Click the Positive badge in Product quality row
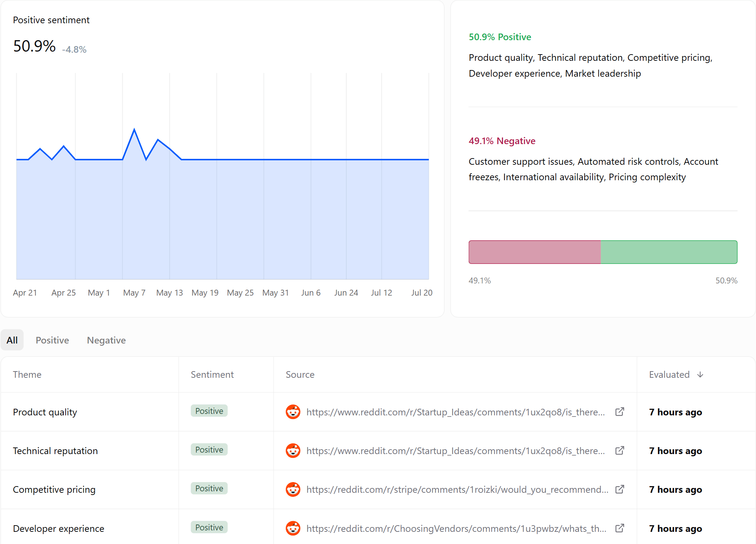 [209, 411]
